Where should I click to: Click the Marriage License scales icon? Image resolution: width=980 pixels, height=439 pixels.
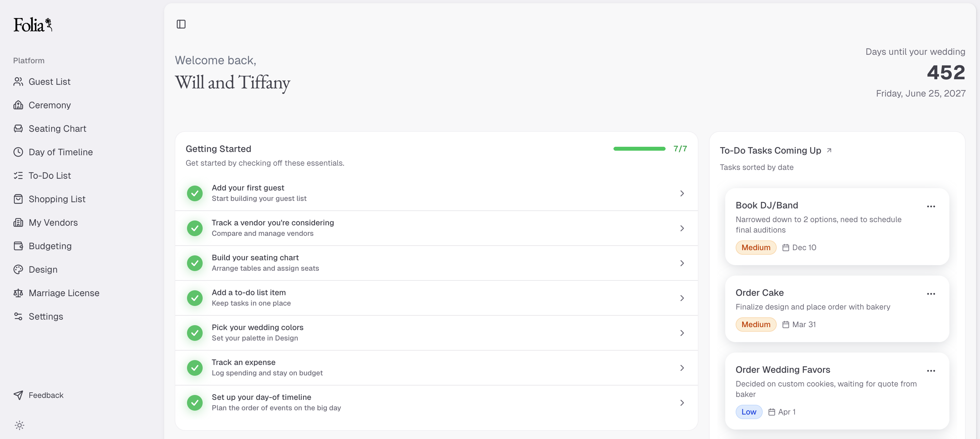pos(19,293)
